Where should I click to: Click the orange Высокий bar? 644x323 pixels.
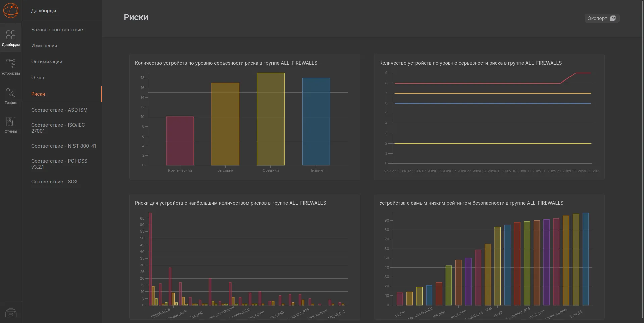[x=225, y=124]
